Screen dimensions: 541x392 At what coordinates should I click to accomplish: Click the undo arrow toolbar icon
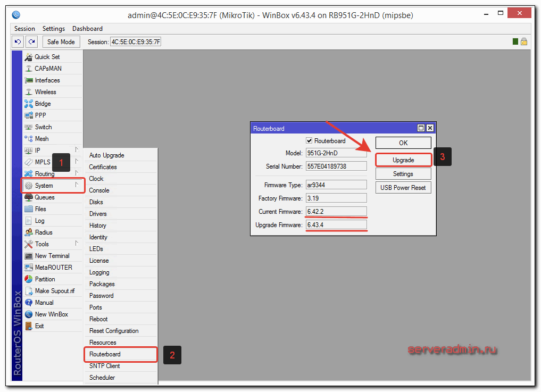pos(18,41)
